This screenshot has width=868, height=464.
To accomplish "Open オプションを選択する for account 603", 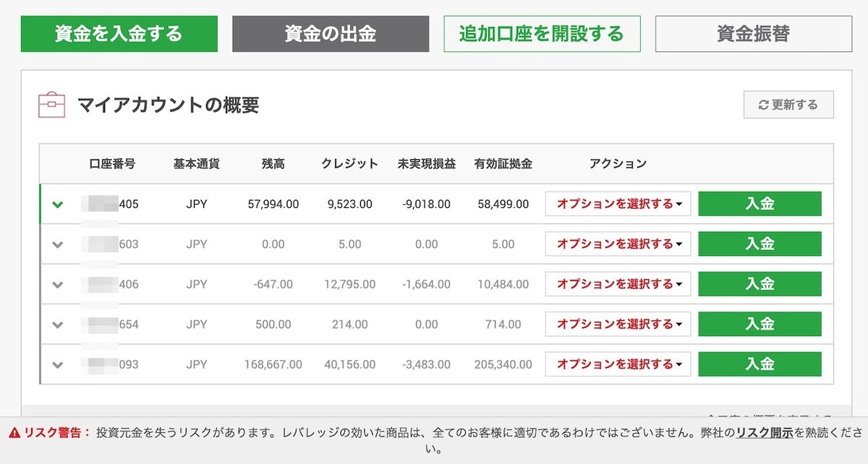I will (x=618, y=244).
